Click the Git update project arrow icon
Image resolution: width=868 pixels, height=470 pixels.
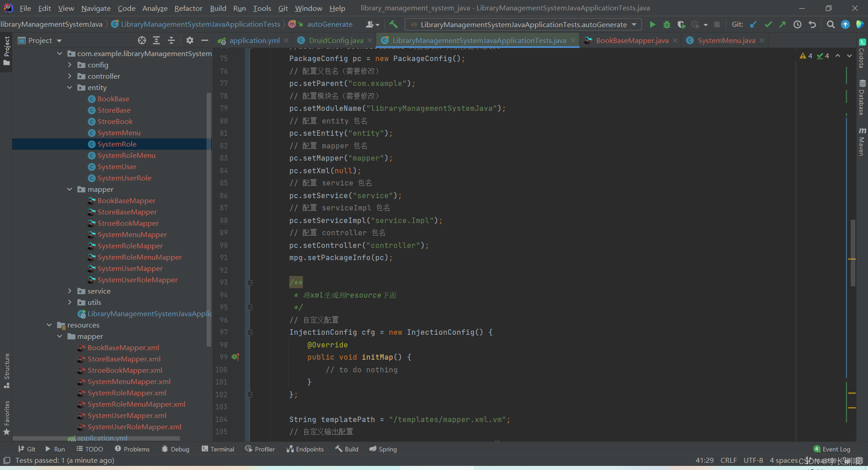pos(753,24)
